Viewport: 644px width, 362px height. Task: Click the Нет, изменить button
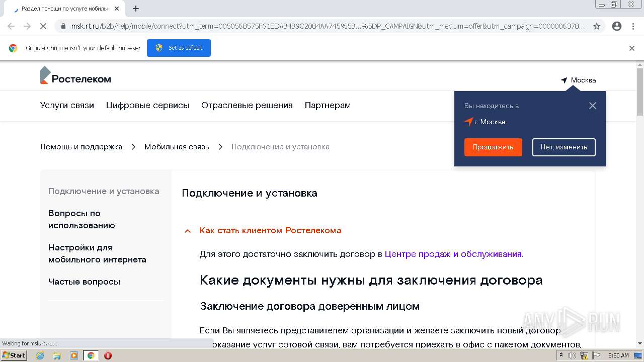pyautogui.click(x=563, y=147)
